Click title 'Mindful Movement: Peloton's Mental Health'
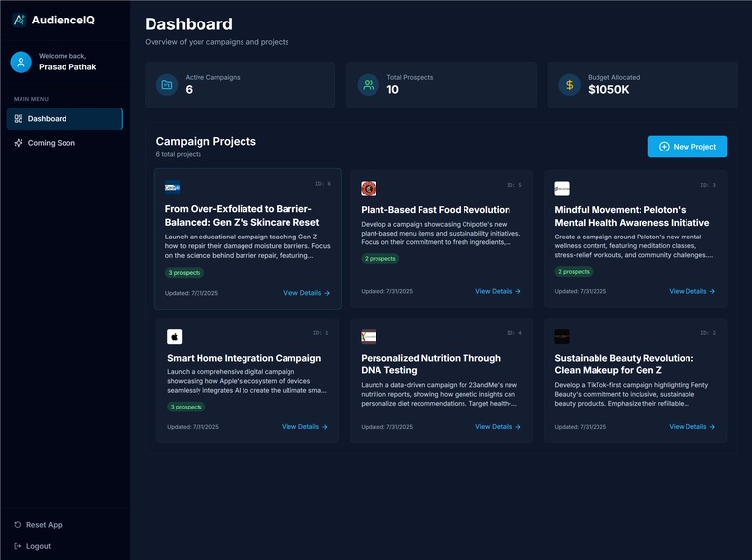The height and width of the screenshot is (560, 752). (x=632, y=216)
